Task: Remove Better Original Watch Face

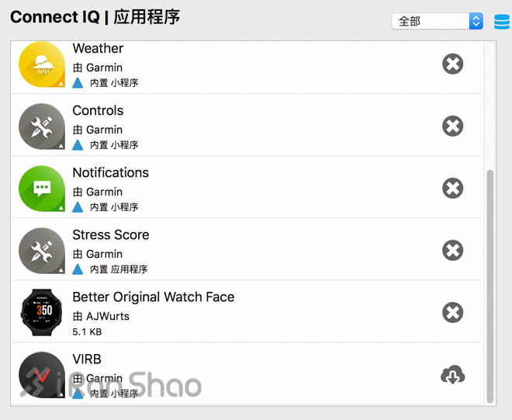Action: [452, 312]
